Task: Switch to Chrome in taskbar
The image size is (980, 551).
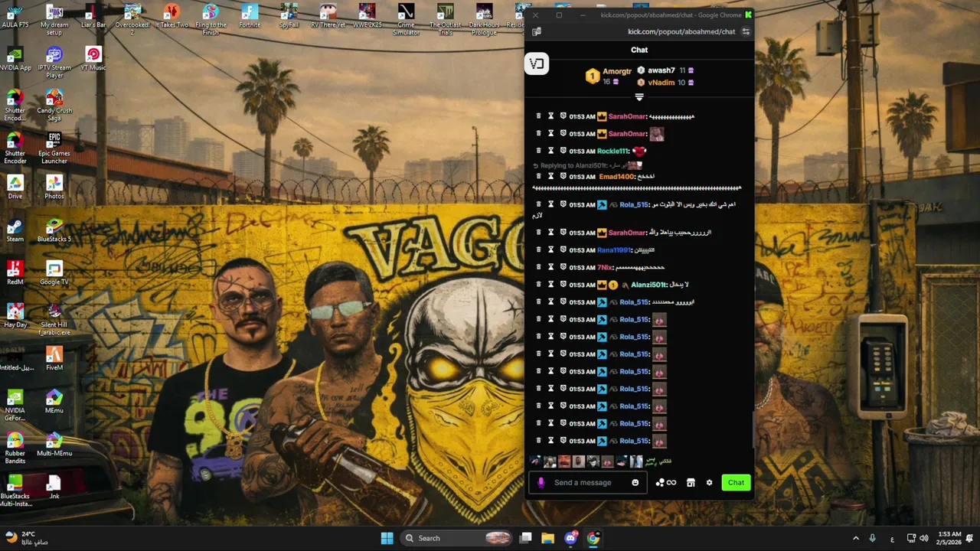Action: coord(593,538)
